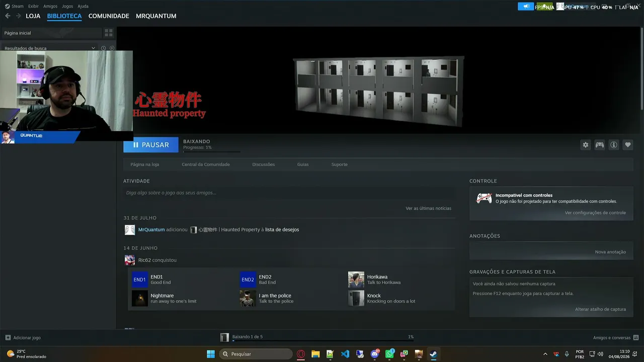The image size is (644, 362).
Task: Click Ver as últimas notícias
Action: tap(429, 208)
